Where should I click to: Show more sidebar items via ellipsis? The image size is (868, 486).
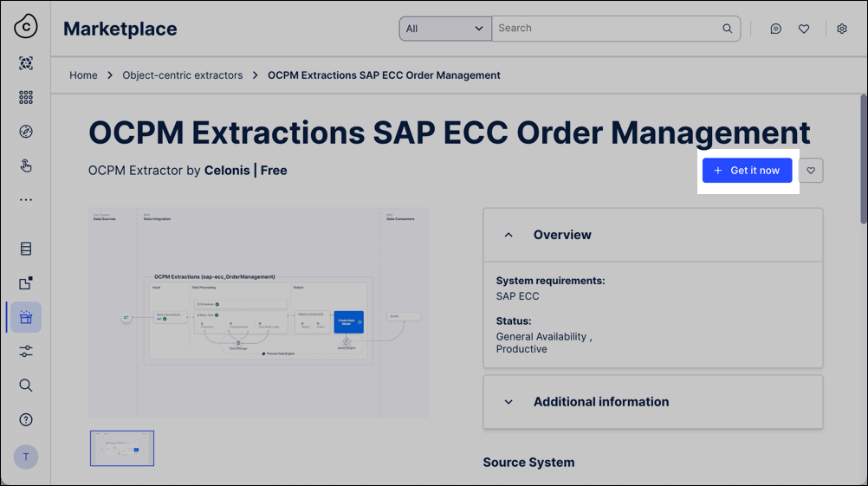(x=26, y=200)
